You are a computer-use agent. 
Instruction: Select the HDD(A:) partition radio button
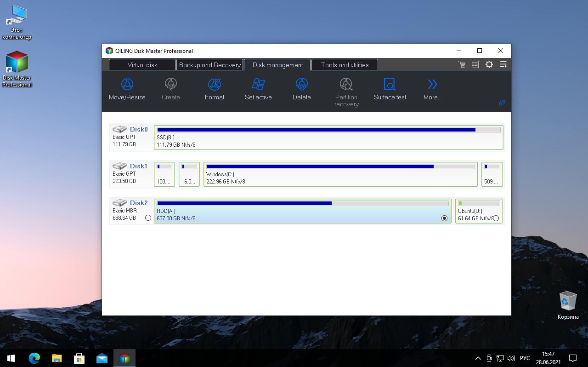point(444,218)
